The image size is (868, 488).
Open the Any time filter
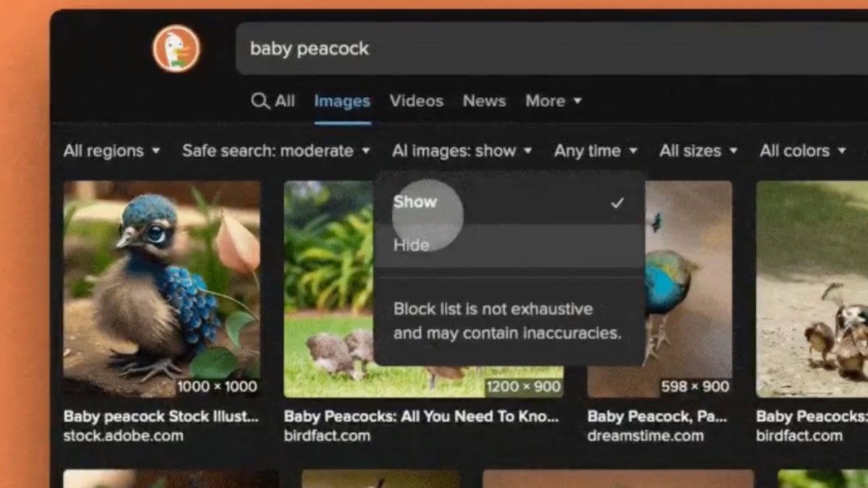pyautogui.click(x=596, y=151)
